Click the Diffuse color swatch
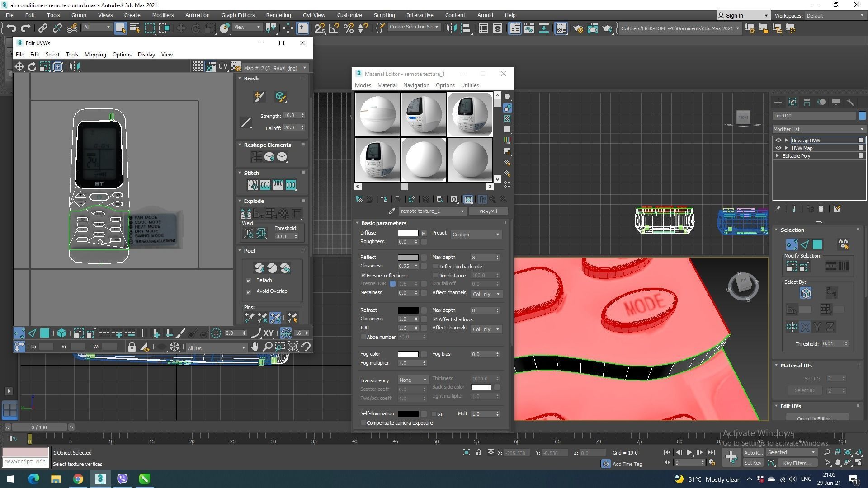 [x=408, y=233]
